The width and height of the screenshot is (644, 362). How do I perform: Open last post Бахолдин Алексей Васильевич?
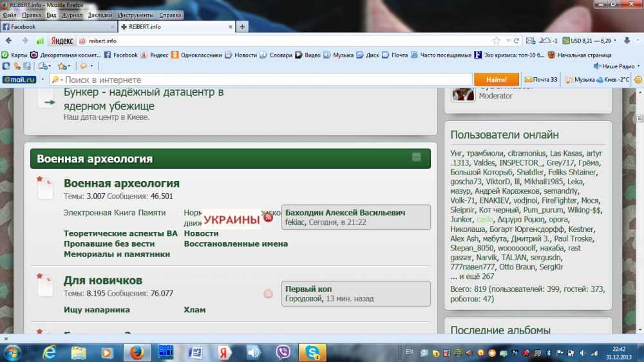tap(345, 213)
